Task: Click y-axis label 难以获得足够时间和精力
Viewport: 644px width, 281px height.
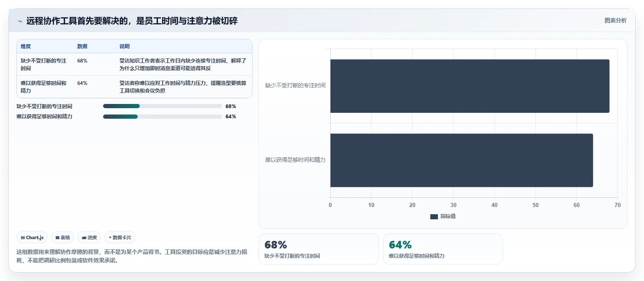Action: pyautogui.click(x=295, y=160)
